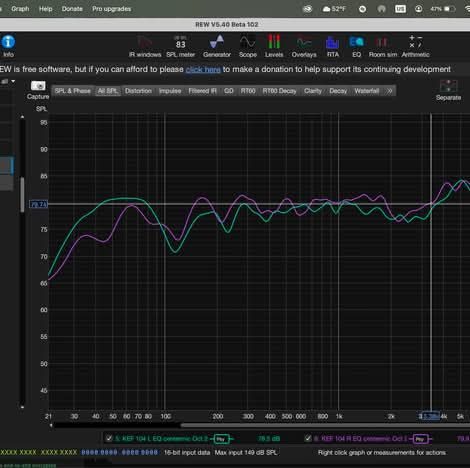Click '16-bit input data' status text

click(x=187, y=453)
